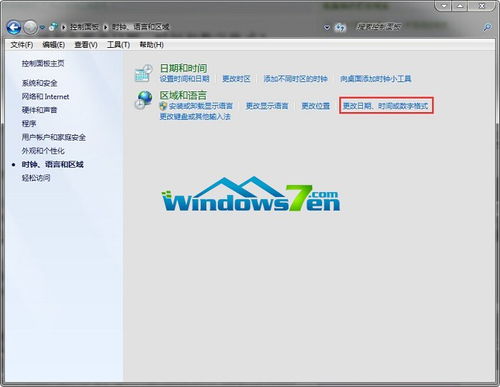Click the shield icon beside 安装或卸载显示语言

coord(163,106)
